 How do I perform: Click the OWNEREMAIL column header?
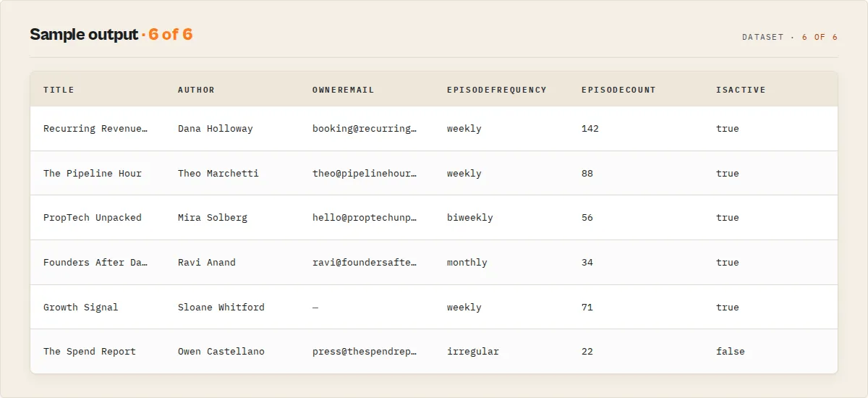343,90
